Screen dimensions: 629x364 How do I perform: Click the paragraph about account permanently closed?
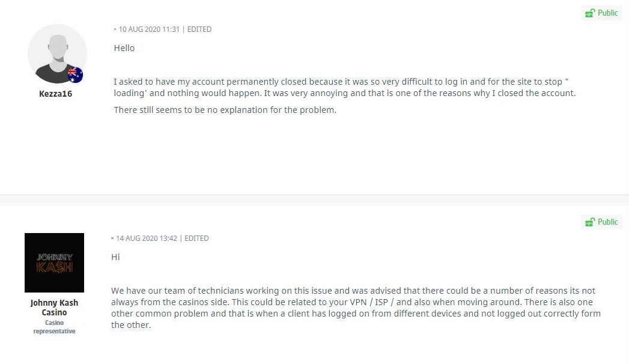(x=345, y=87)
